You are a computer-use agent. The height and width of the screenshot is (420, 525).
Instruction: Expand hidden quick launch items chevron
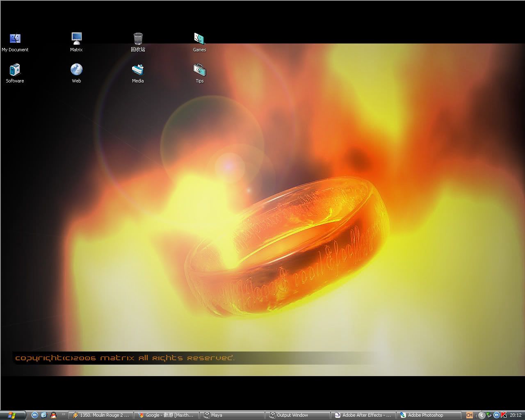[64, 415]
